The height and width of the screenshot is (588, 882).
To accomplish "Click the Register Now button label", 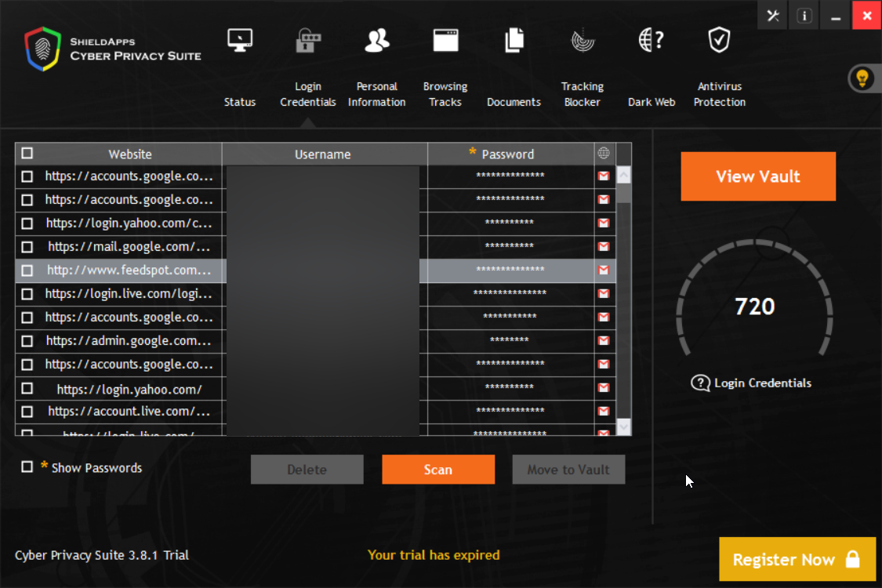I will [783, 560].
